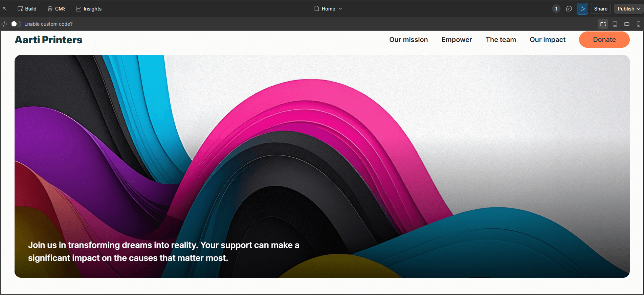The height and width of the screenshot is (295, 644).
Task: Open the comments speech bubble icon
Action: coord(569,9)
